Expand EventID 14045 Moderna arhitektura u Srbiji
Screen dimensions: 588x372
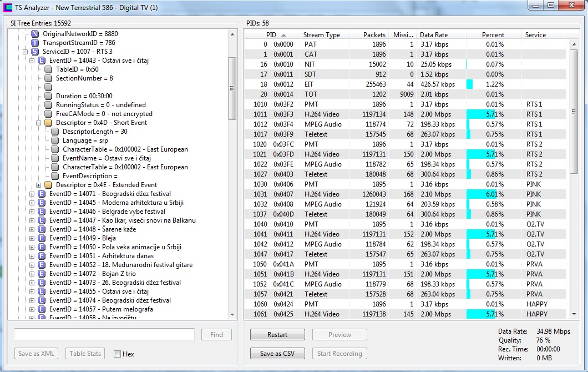32,203
